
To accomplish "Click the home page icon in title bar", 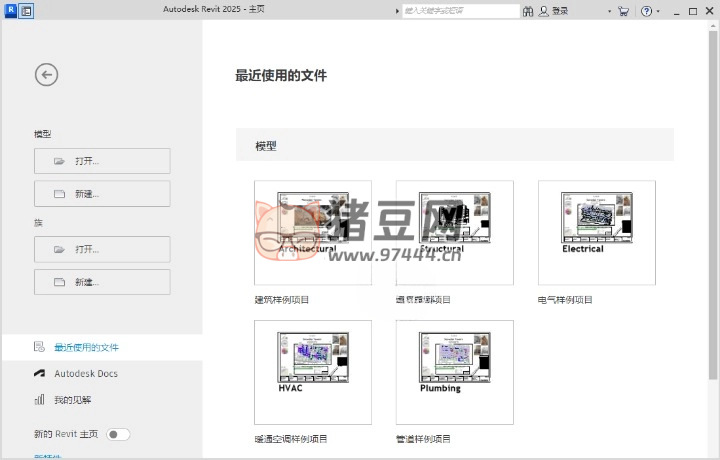I will tap(26, 11).
